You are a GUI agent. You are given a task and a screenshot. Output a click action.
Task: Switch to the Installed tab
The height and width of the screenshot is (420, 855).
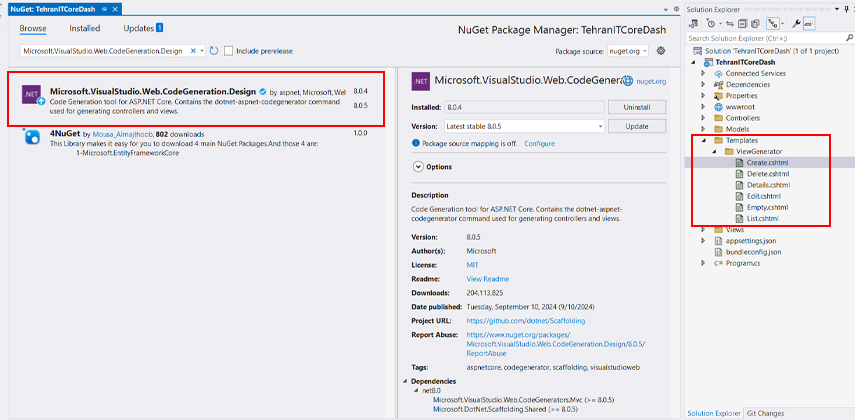pyautogui.click(x=85, y=28)
